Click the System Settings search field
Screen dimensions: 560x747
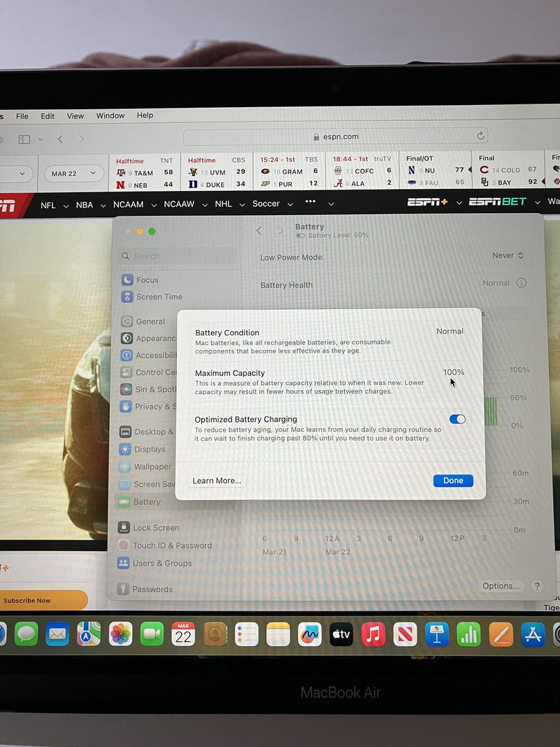point(178,256)
